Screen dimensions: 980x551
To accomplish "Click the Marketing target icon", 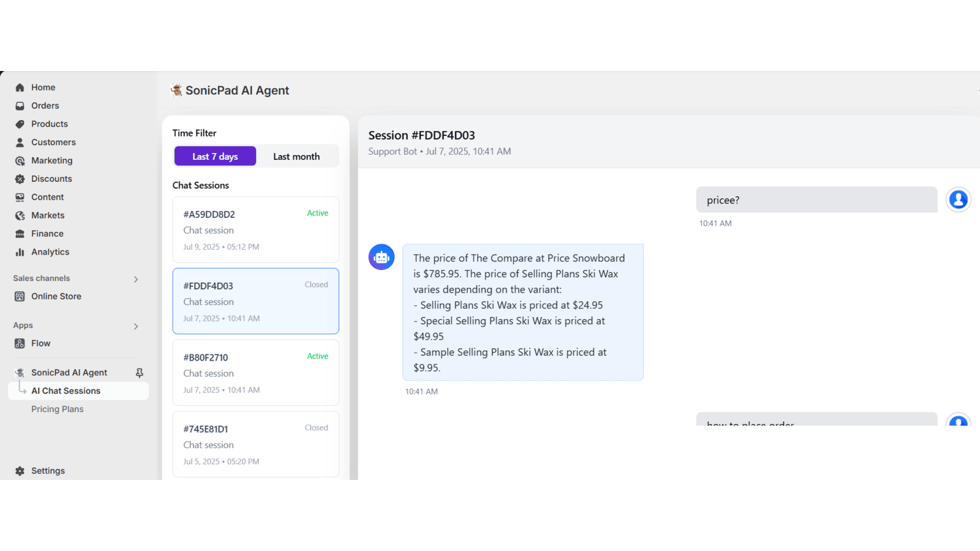I will [x=20, y=161].
